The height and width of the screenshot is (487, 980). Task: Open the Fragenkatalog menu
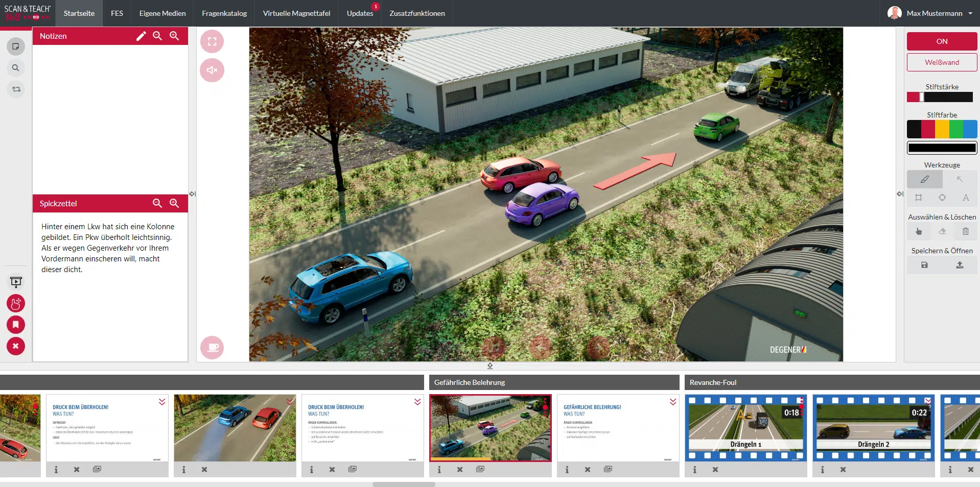point(224,13)
